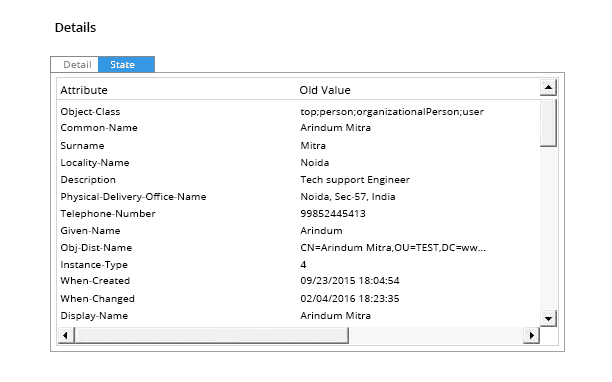The image size is (612, 382).
Task: Click the old value Arindum
Action: pyautogui.click(x=321, y=231)
